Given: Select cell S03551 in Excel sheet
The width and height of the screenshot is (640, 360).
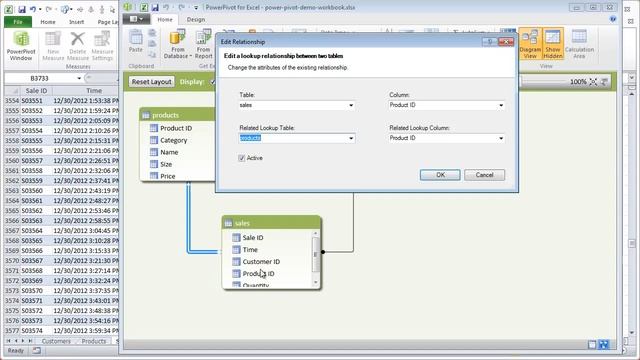Looking at the screenshot, I should pos(36,100).
